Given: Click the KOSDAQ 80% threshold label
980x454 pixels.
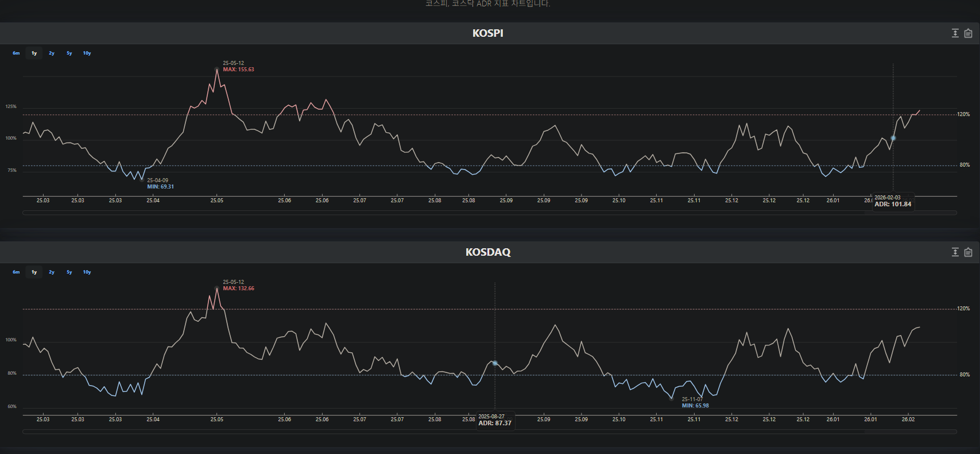Looking at the screenshot, I should pos(964,375).
